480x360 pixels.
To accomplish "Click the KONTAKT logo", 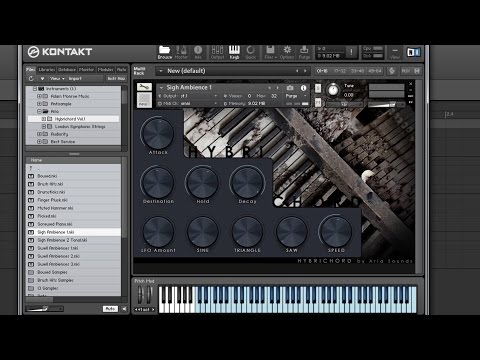I will (60, 52).
